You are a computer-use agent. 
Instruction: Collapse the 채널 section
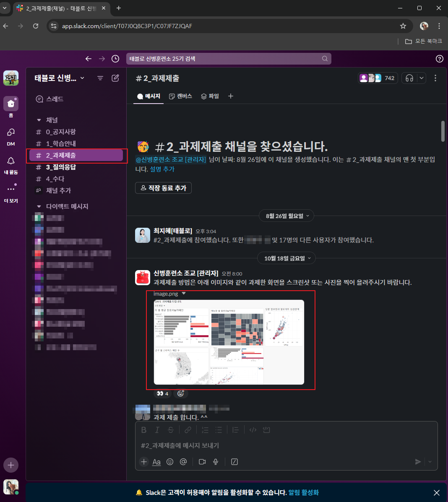tap(39, 120)
